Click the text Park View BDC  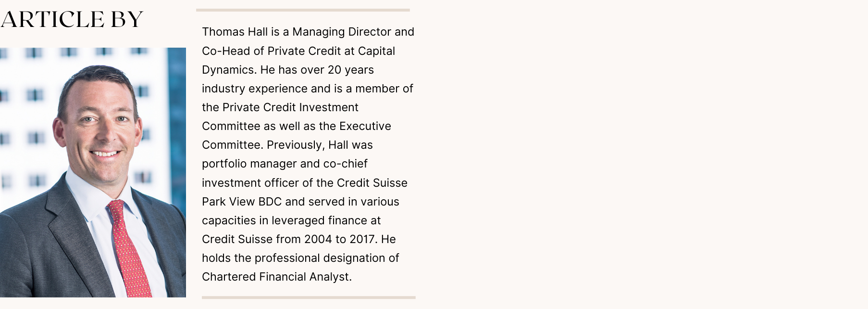[242, 202]
